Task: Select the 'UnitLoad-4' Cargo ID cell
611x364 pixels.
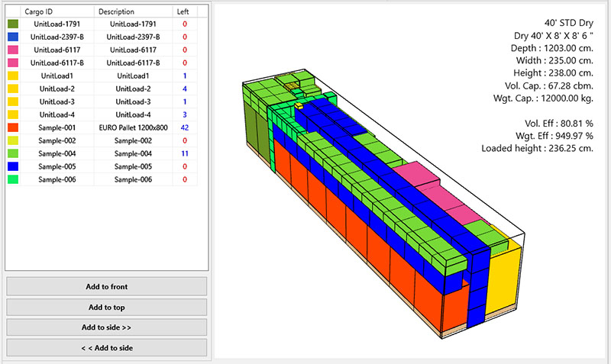Action: 57,114
